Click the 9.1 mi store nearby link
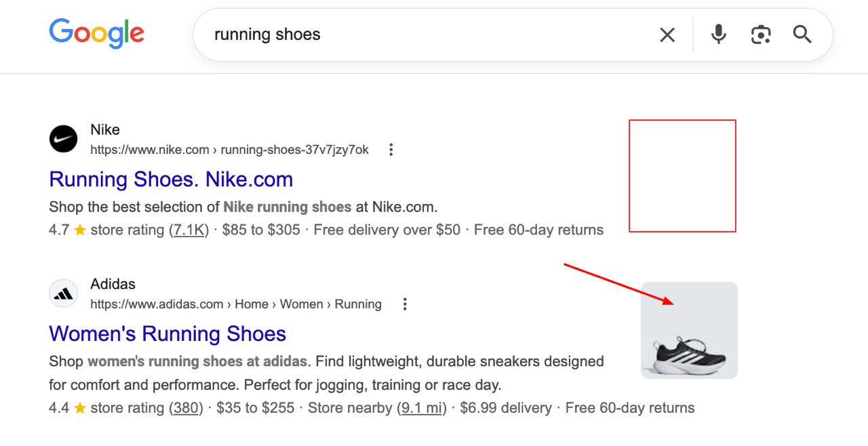Screen dimensions: 868x446 pyautogui.click(x=421, y=407)
